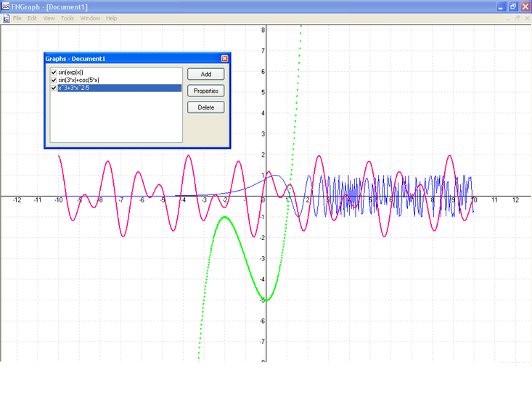Open the View menu
The width and height of the screenshot is (532, 399).
coord(49,18)
